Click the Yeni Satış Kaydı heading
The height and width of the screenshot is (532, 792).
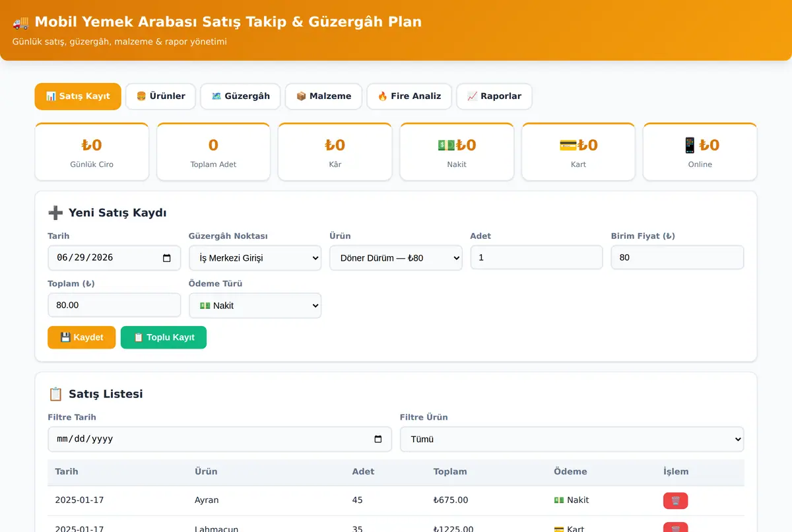pyautogui.click(x=107, y=213)
